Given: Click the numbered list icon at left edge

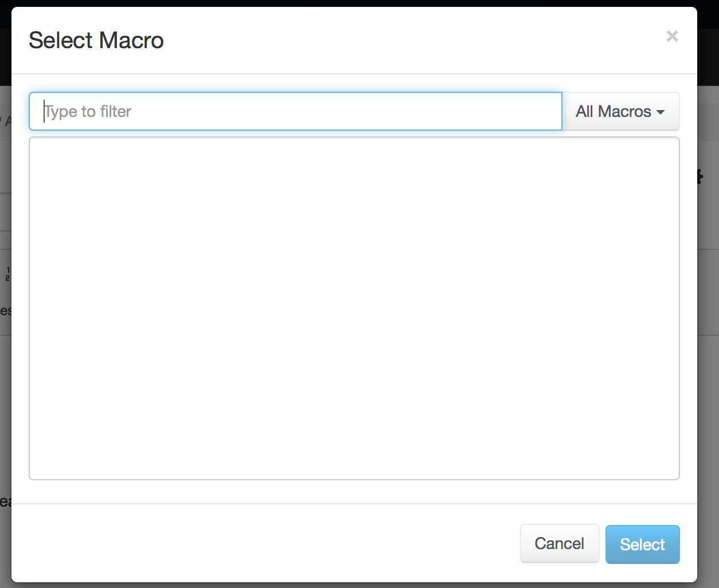Looking at the screenshot, I should (7, 273).
